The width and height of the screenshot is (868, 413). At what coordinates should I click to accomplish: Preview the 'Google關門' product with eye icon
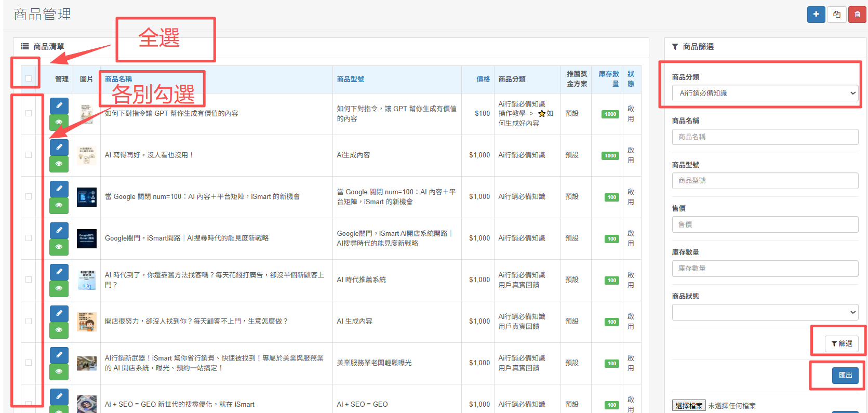[59, 247]
